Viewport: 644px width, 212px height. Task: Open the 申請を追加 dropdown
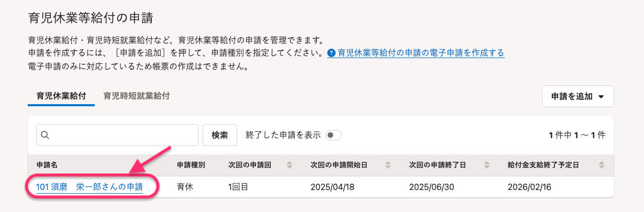(x=578, y=96)
